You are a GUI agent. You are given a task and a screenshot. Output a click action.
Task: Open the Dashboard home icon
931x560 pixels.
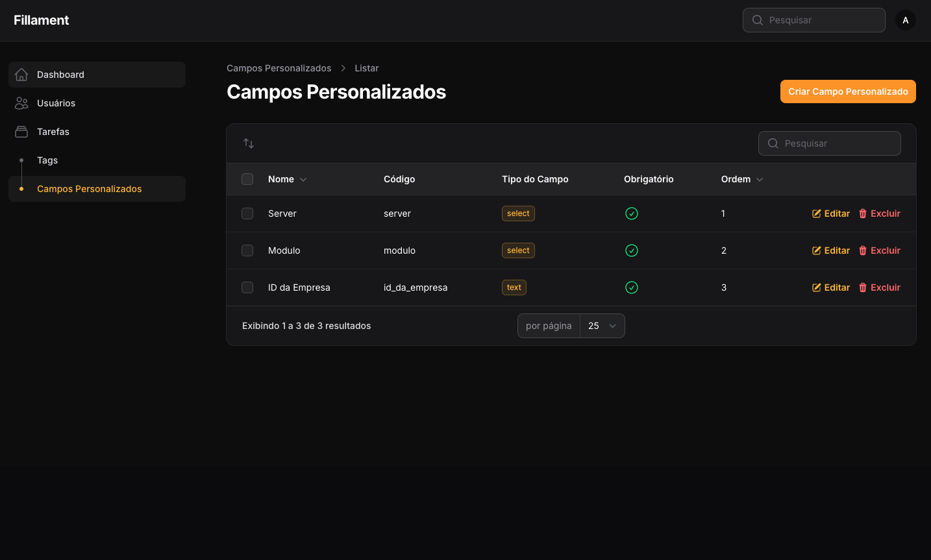(x=21, y=75)
